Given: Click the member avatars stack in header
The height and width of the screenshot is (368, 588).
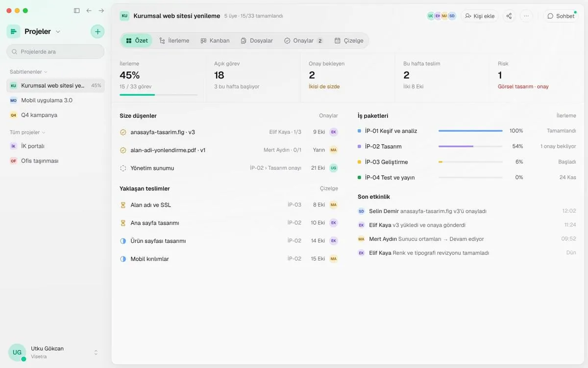Looking at the screenshot, I should click(x=441, y=16).
